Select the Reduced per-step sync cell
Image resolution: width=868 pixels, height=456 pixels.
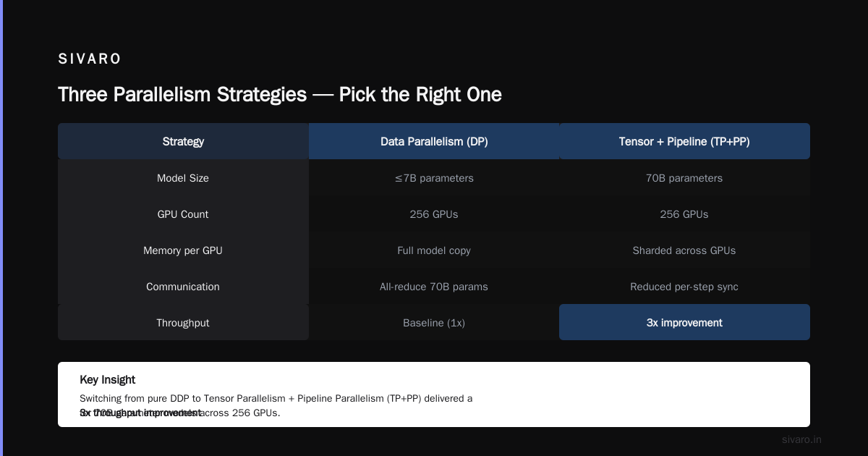tap(684, 286)
